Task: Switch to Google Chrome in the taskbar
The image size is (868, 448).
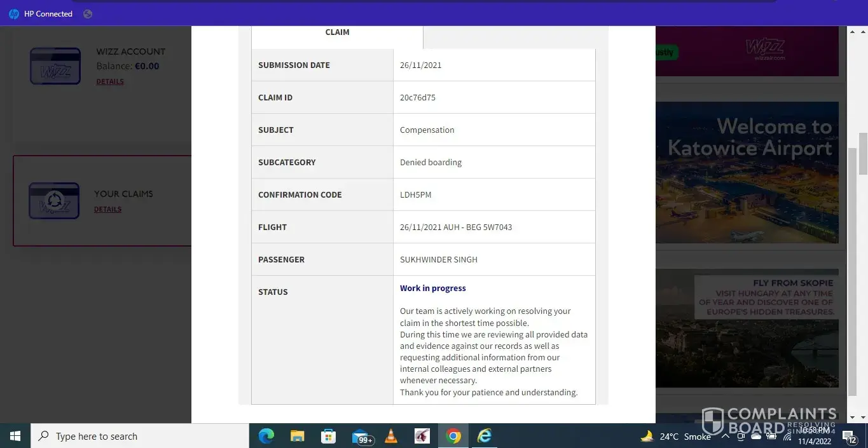Action: click(453, 436)
